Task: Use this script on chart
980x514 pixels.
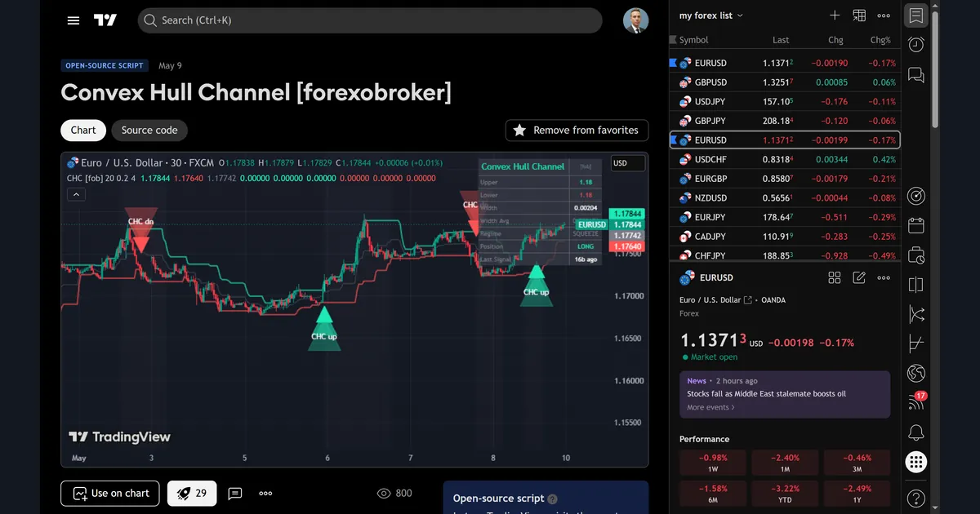Action: (111, 494)
